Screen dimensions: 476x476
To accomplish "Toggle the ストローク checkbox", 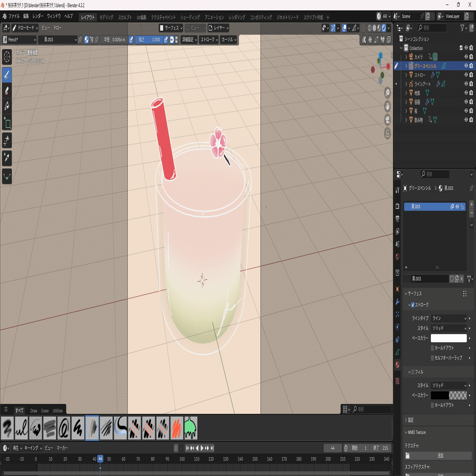I will coord(413,305).
